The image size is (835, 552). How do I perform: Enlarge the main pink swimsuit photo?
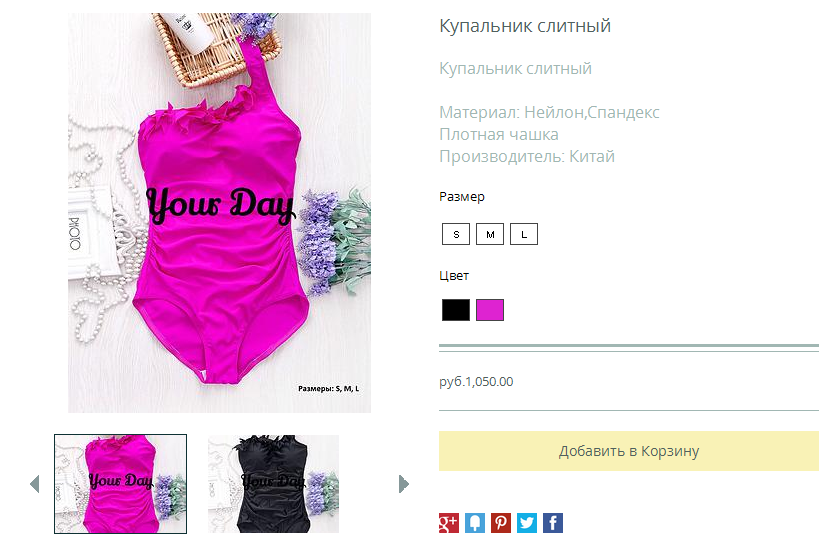(219, 213)
